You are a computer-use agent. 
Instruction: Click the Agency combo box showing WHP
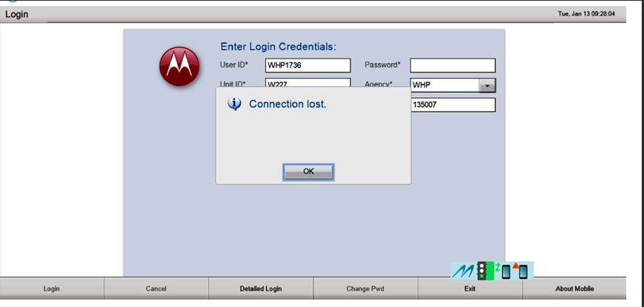[x=453, y=86]
